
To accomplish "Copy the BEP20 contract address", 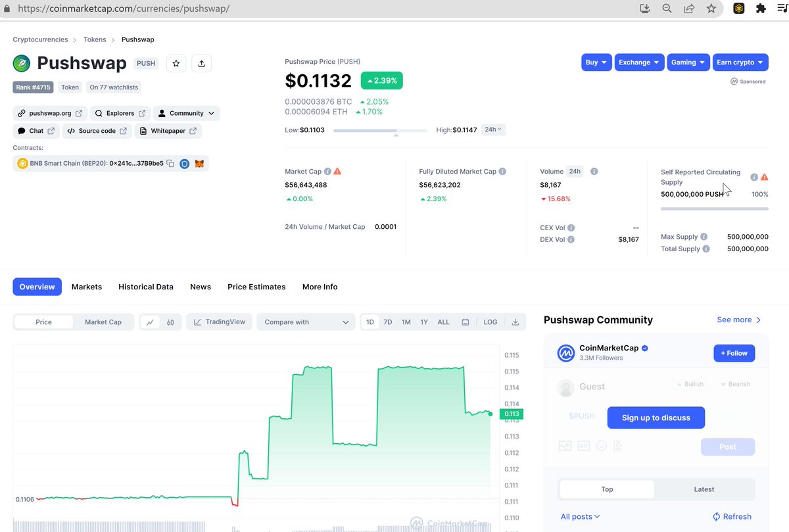I will [x=170, y=164].
